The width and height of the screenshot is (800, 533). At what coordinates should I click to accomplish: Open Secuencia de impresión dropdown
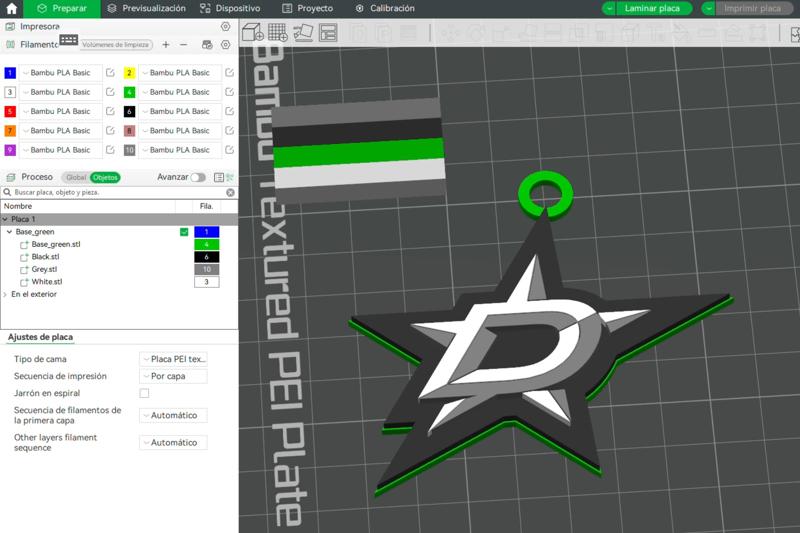tap(173, 376)
